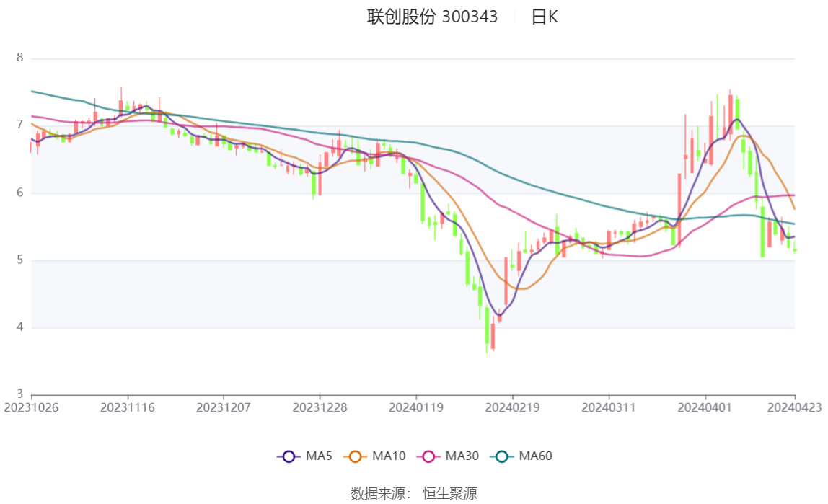Click the 20240401 date axis label
This screenshot has width=828, height=504.
[705, 407]
